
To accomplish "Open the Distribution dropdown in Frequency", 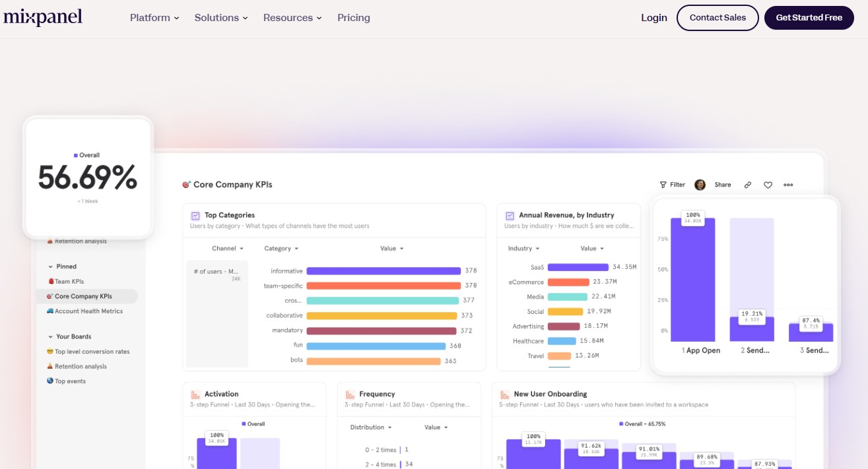I will (371, 427).
